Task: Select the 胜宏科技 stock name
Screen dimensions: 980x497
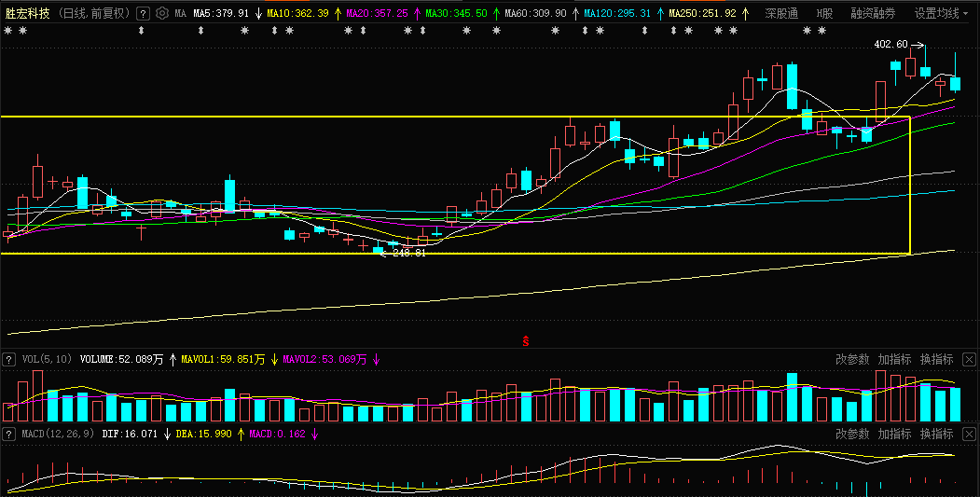Action: 27,13
